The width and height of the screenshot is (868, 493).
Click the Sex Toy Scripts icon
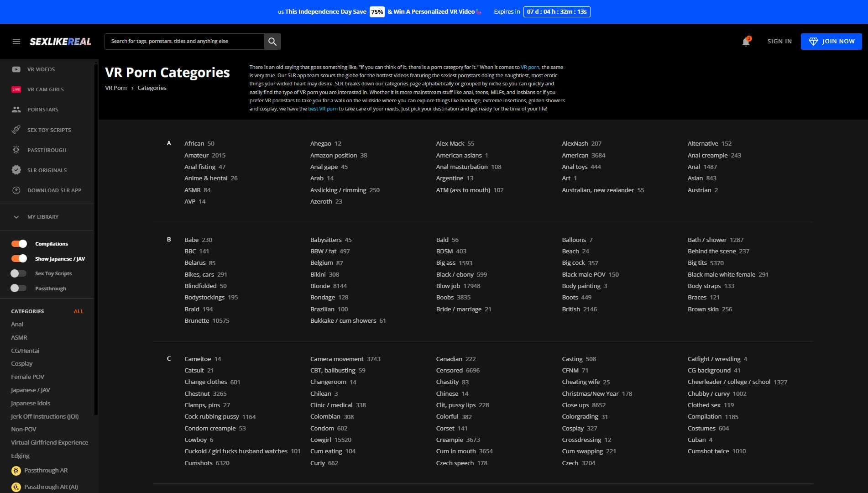pos(16,130)
